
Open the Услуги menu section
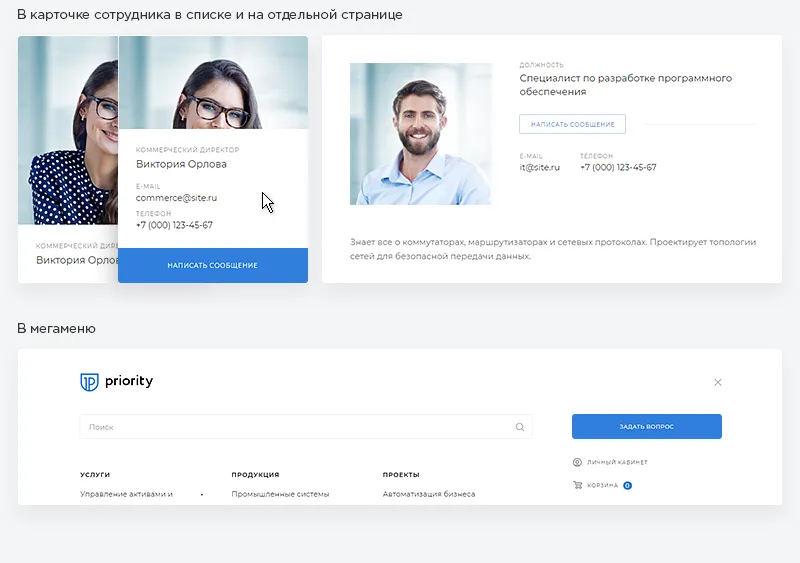tap(95, 475)
